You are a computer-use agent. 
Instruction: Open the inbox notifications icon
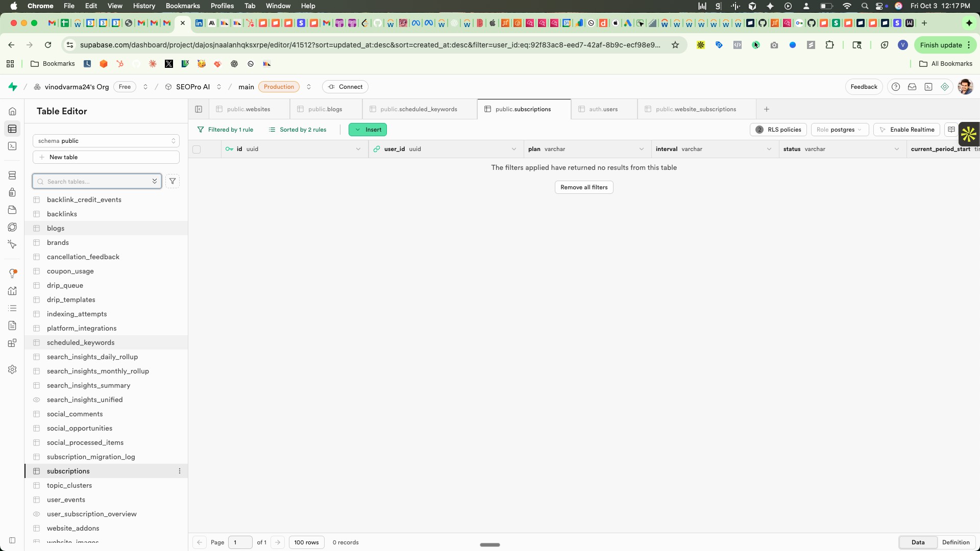pyautogui.click(x=912, y=87)
